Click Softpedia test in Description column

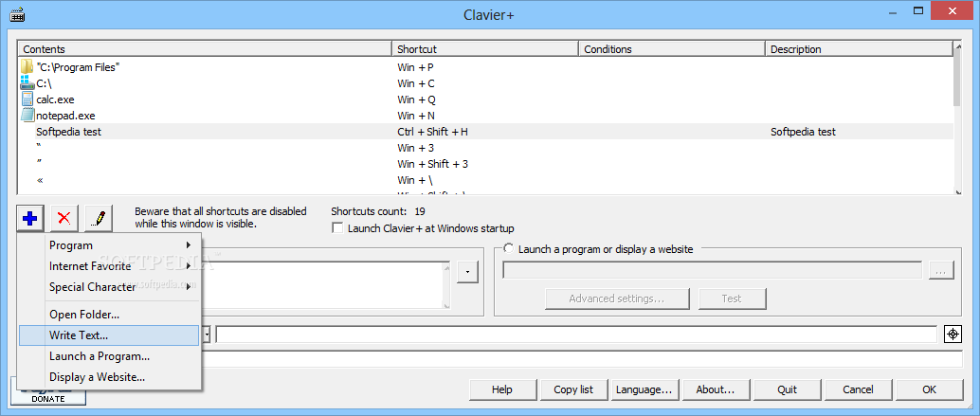pyautogui.click(x=803, y=132)
